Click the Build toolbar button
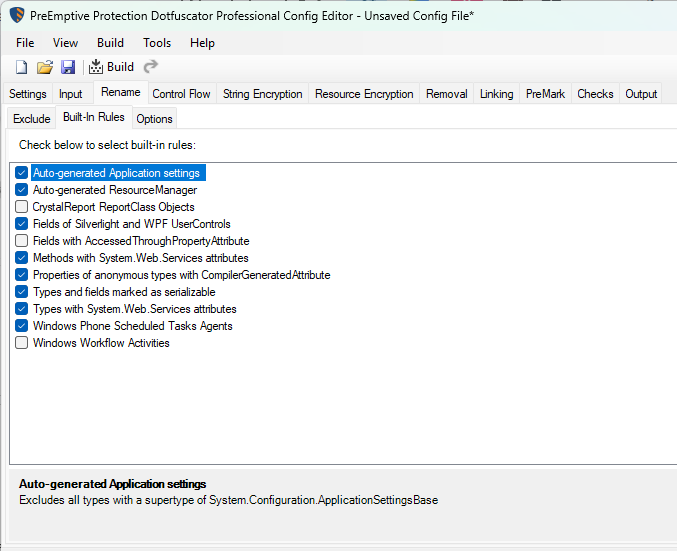 tap(111, 67)
